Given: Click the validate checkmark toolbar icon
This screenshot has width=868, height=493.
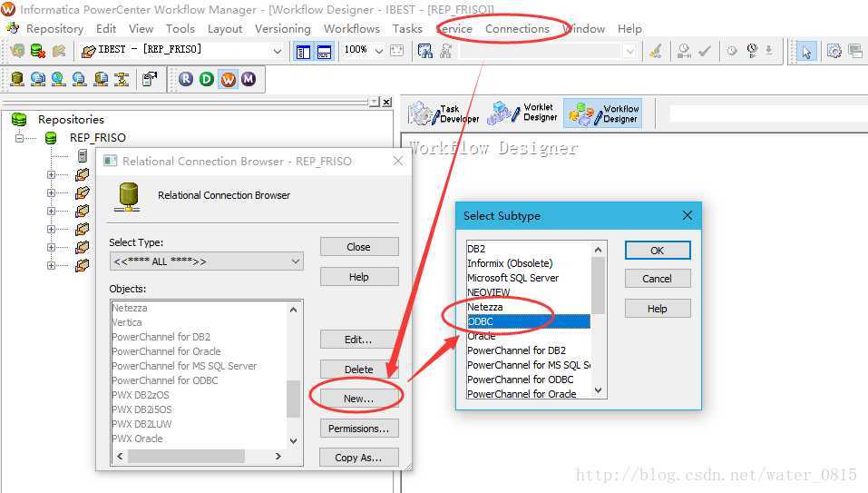Looking at the screenshot, I should point(705,51).
